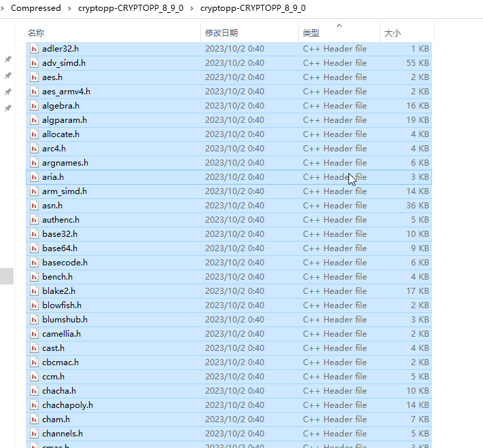The width and height of the screenshot is (483, 448).
Task: Select current cryptopp-CRYPTOPP_8_9_0 folder in breadcrumb
Action: coord(253,8)
